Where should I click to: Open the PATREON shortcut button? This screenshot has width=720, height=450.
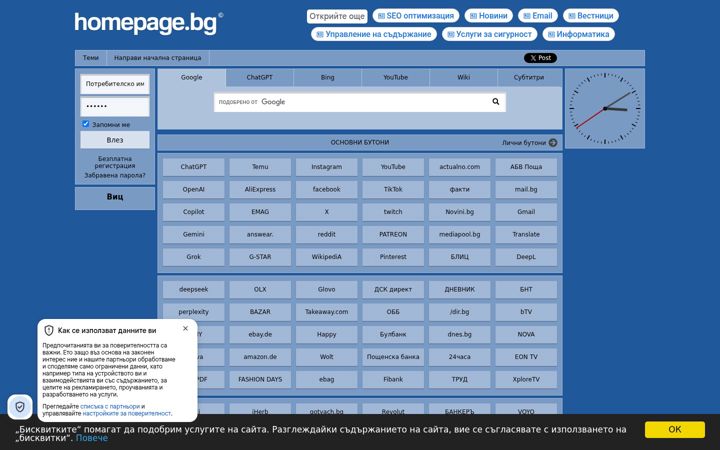point(393,235)
